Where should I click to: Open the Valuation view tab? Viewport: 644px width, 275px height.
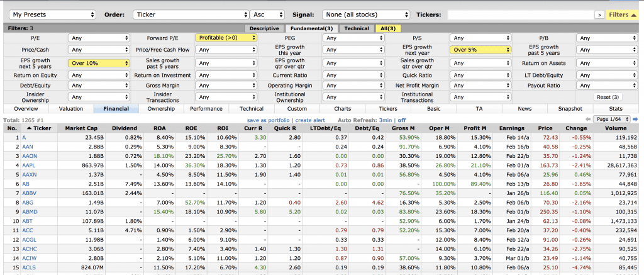(x=71, y=108)
